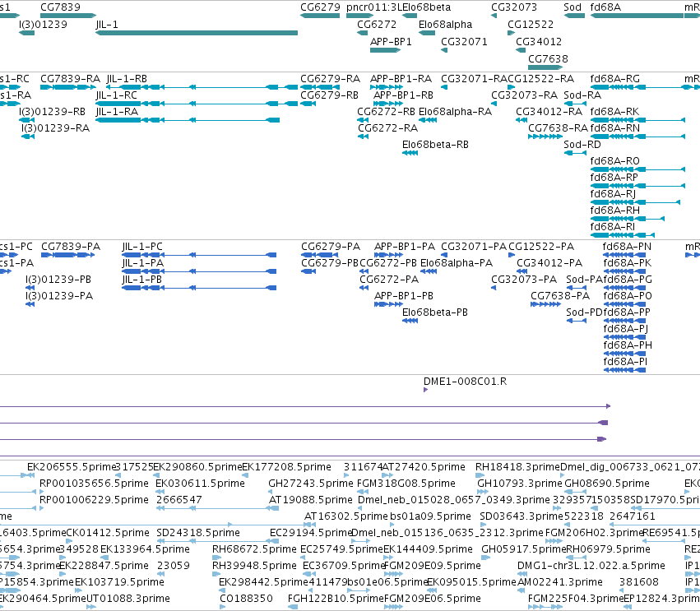The width and height of the screenshot is (700, 611).
Task: Select the Sod-RD transcript label
Action: pos(582,145)
